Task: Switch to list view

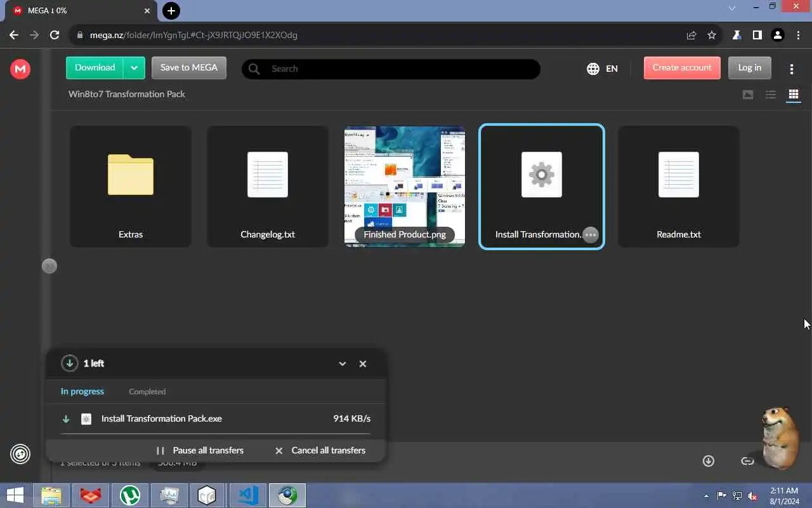Action: [x=771, y=95]
